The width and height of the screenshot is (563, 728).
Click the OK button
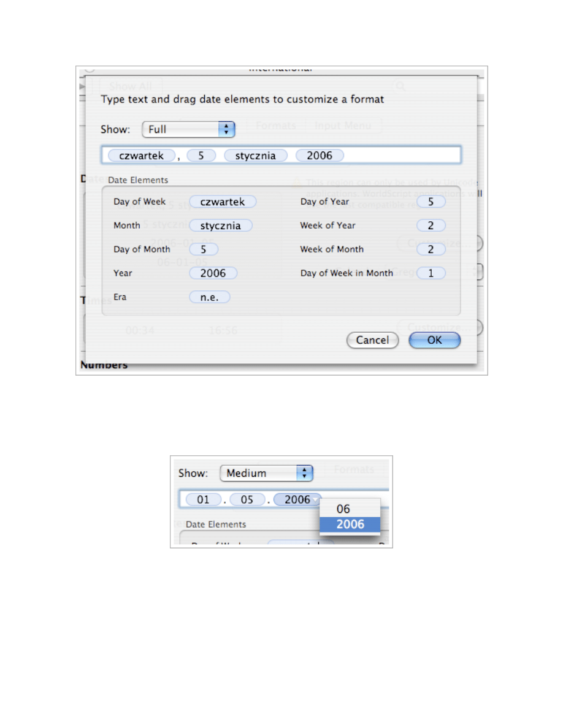(x=434, y=340)
